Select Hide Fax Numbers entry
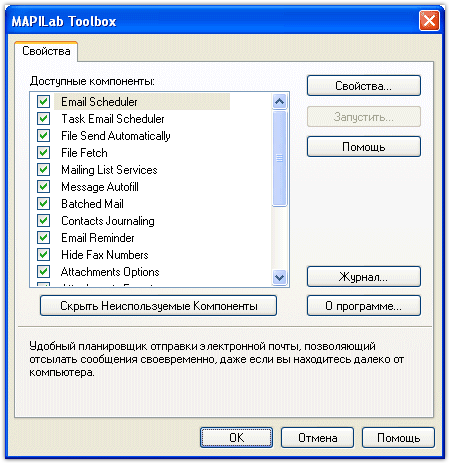Image resolution: width=450 pixels, height=464 pixels. click(x=105, y=255)
